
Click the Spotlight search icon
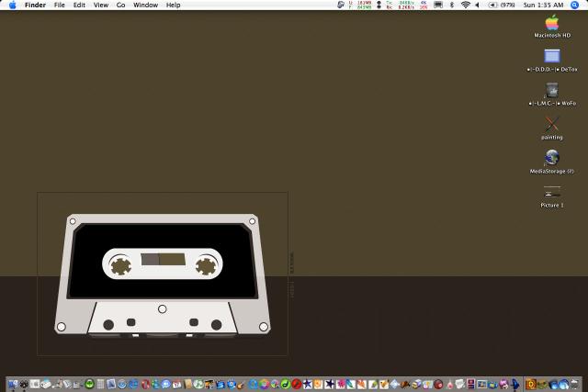pyautogui.click(x=574, y=5)
